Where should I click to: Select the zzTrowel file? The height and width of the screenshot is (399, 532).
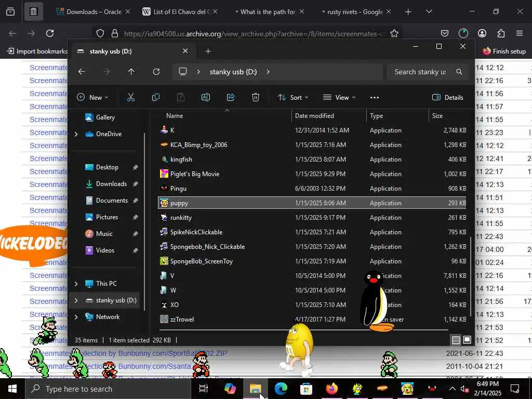(x=312, y=320)
